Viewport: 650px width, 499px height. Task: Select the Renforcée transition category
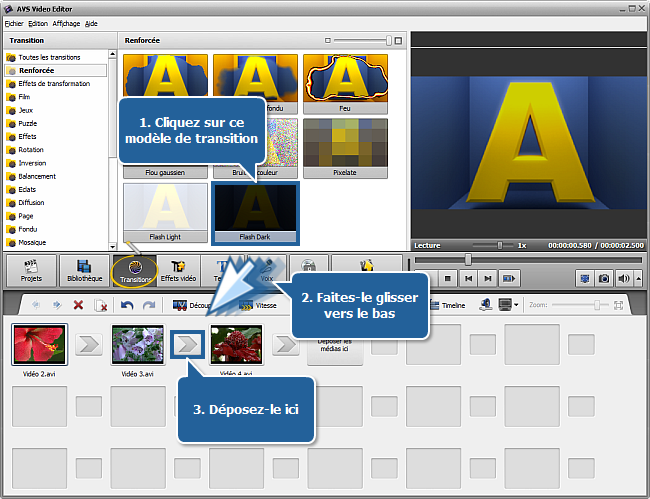pos(36,71)
